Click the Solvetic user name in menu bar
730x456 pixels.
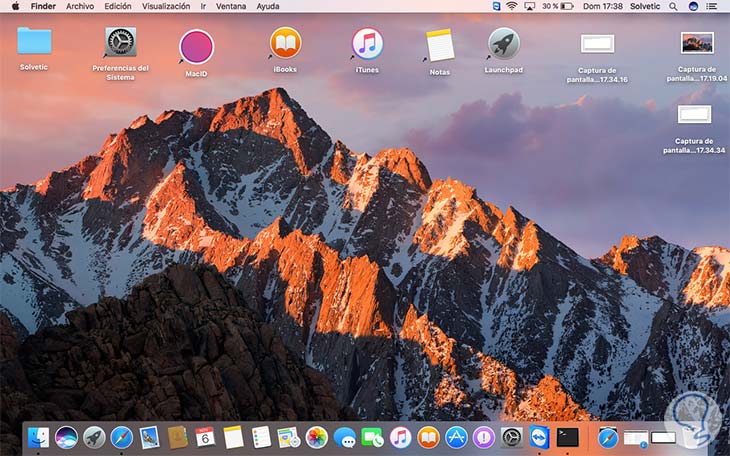[645, 6]
